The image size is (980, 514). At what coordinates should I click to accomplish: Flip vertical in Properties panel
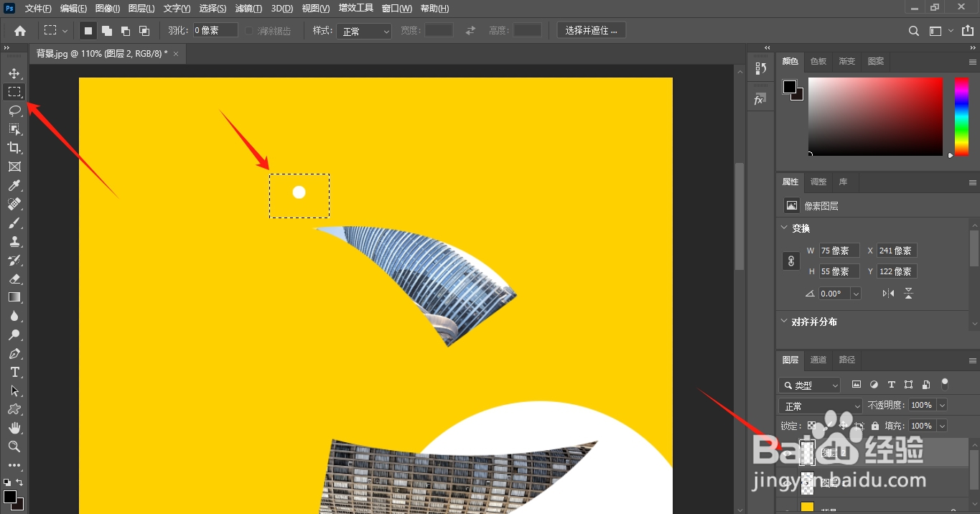(x=908, y=293)
